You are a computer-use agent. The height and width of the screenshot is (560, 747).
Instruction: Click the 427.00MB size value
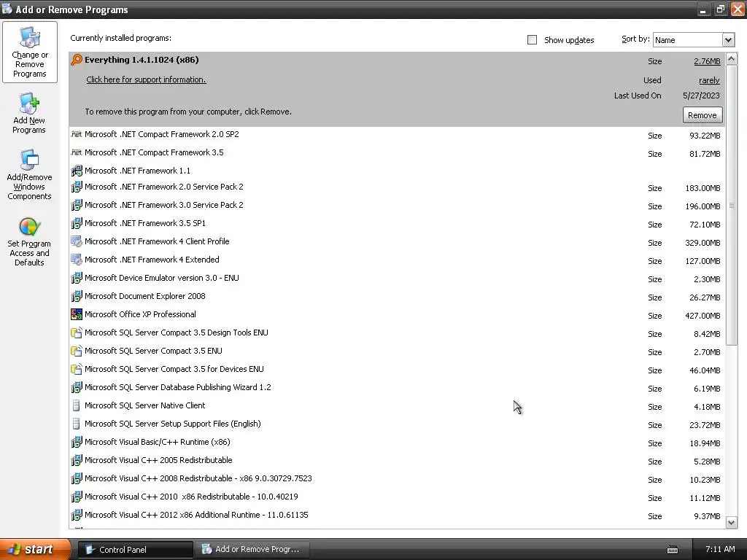click(703, 316)
